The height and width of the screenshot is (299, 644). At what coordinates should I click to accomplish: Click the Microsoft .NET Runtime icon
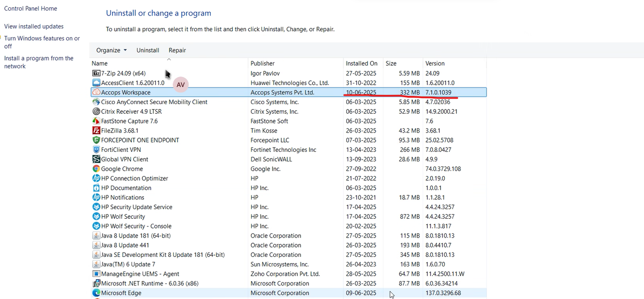click(x=96, y=284)
